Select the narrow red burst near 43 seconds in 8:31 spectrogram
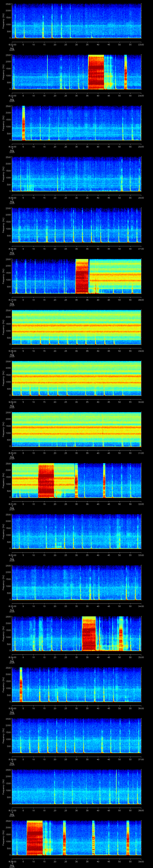 (x=104, y=481)
